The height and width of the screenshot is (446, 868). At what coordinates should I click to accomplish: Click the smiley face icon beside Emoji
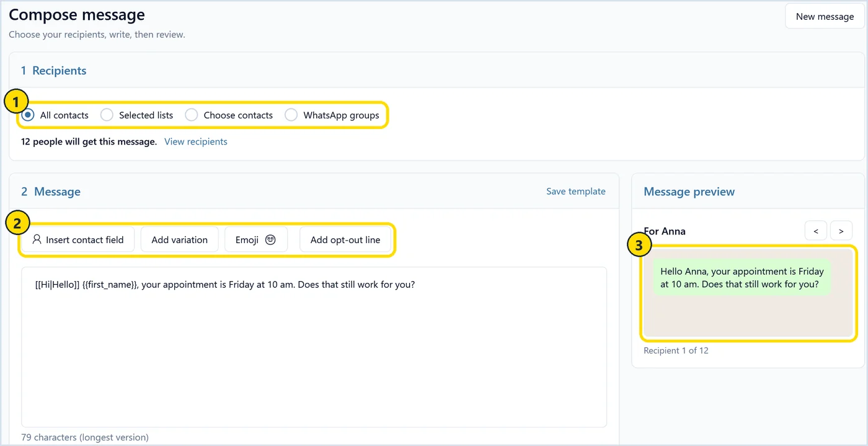tap(270, 239)
